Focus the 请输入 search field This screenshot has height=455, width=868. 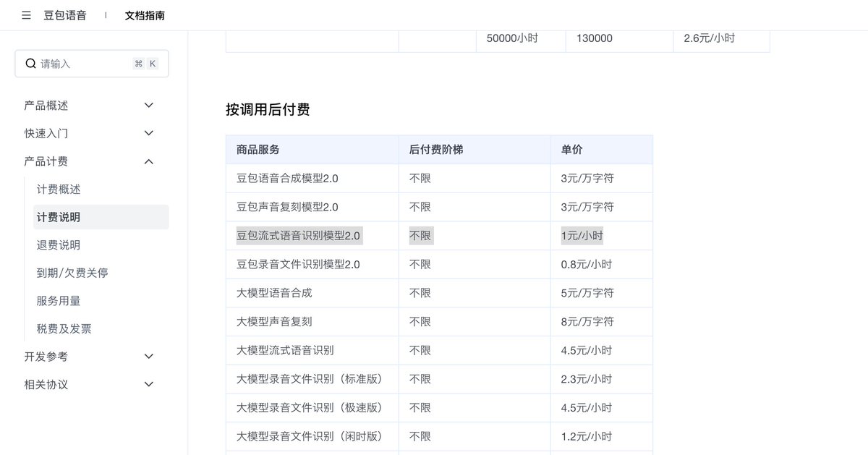point(92,64)
